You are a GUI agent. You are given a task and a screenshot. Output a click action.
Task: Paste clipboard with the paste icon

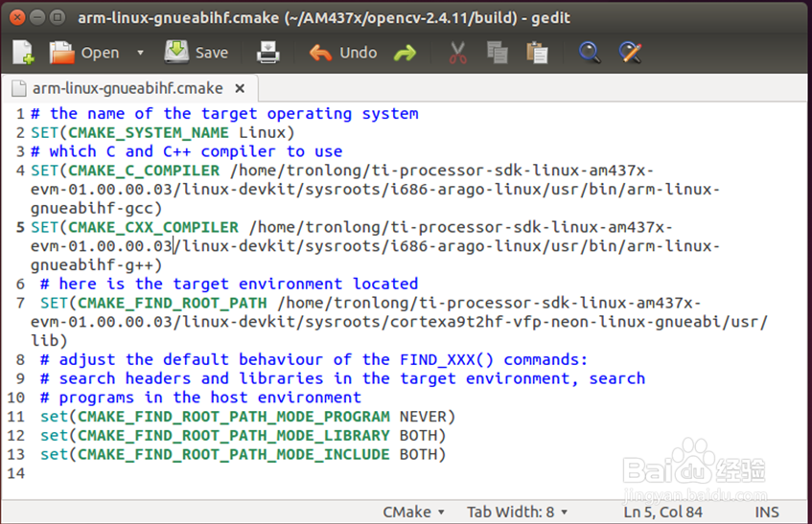point(537,53)
